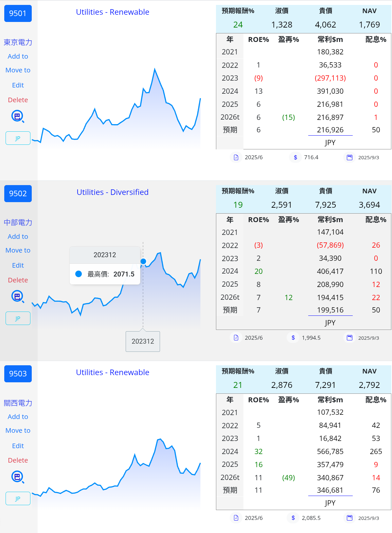Open the 9501 stock code button
Viewport: 392px width, 533px height.
(18, 13)
